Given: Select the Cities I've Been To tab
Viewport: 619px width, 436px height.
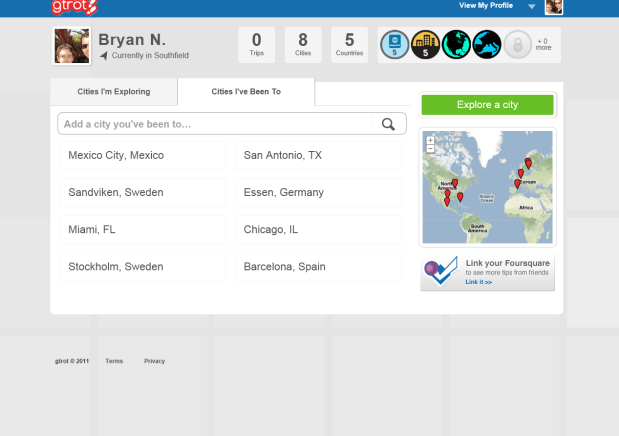Looking at the screenshot, I should (x=246, y=92).
